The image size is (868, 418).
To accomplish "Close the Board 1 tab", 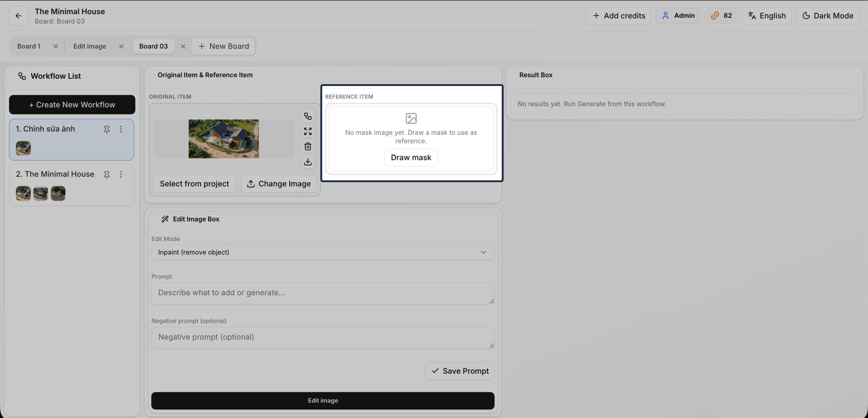I will pyautogui.click(x=55, y=46).
